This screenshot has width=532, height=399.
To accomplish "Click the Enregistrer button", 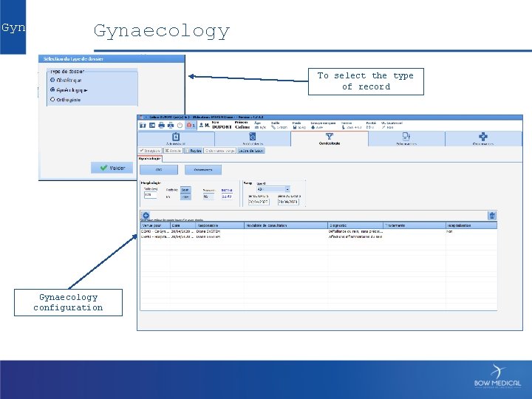I will 150,151.
